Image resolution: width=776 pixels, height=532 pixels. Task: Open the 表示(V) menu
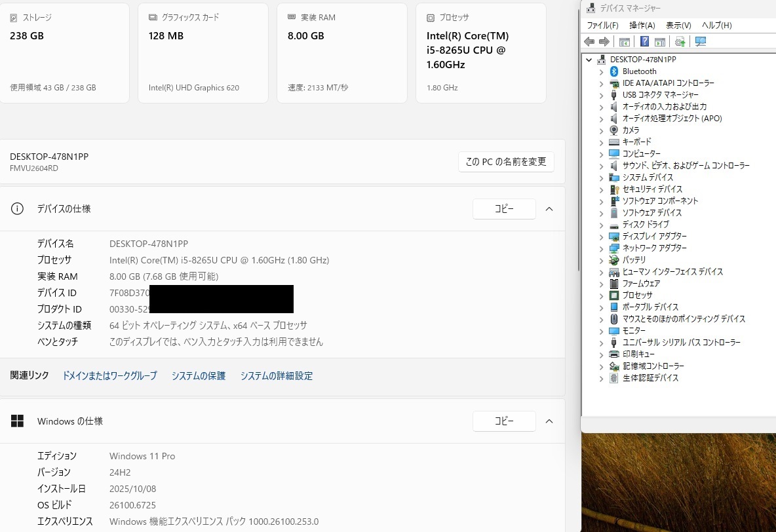pos(678,26)
